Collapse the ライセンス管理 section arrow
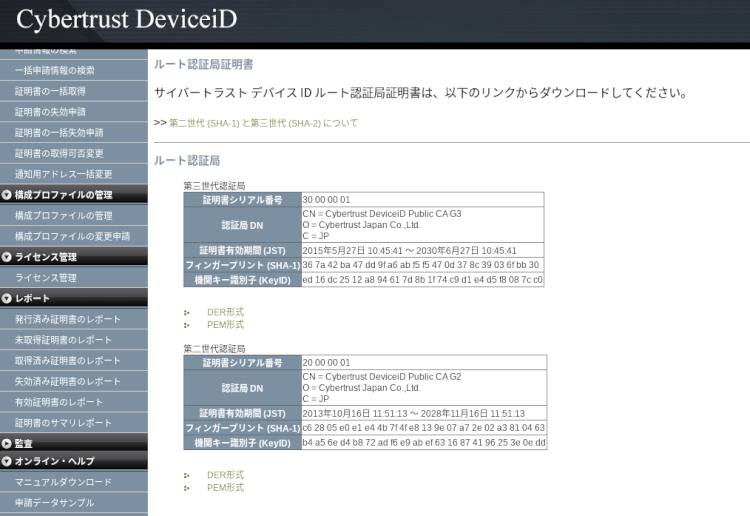The width and height of the screenshot is (750, 516). 7,257
